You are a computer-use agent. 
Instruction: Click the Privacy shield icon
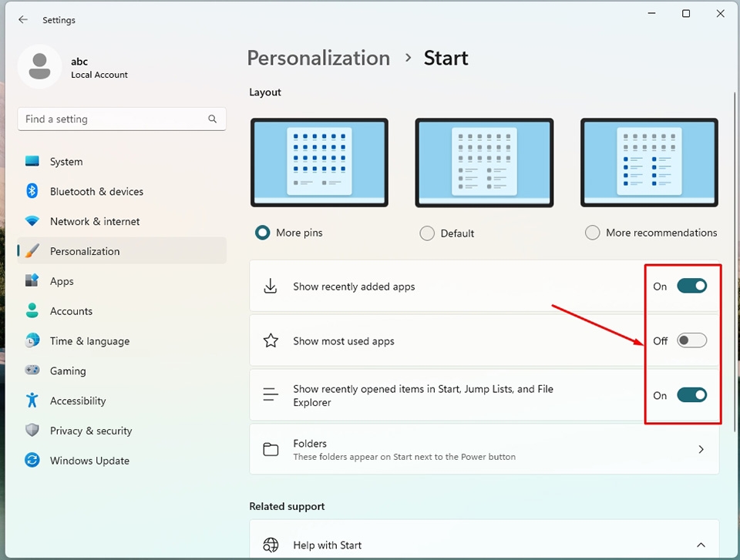point(32,431)
